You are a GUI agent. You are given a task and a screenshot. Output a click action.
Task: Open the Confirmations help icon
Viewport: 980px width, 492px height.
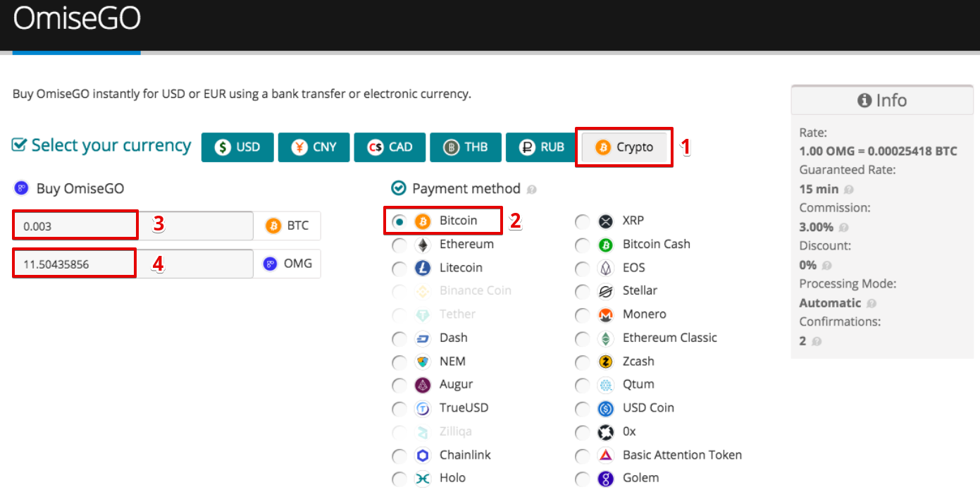(x=817, y=342)
